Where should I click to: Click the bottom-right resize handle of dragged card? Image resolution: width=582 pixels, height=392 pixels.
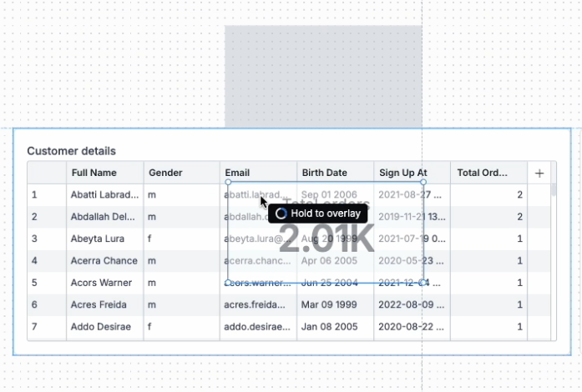tap(423, 282)
